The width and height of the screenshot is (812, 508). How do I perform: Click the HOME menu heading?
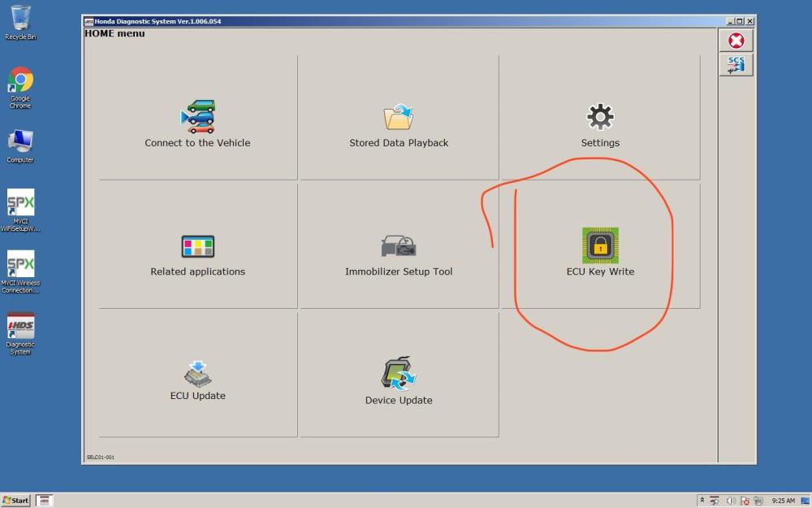114,33
